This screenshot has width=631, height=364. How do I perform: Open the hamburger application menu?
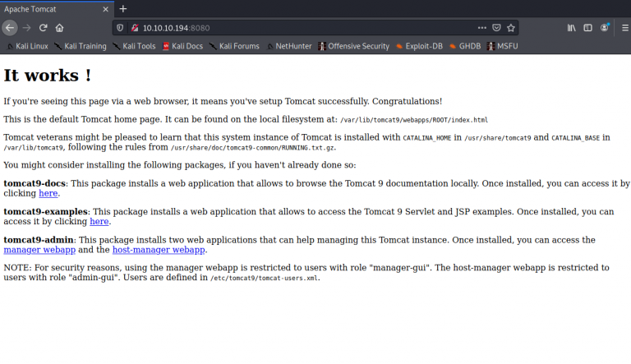point(625,28)
